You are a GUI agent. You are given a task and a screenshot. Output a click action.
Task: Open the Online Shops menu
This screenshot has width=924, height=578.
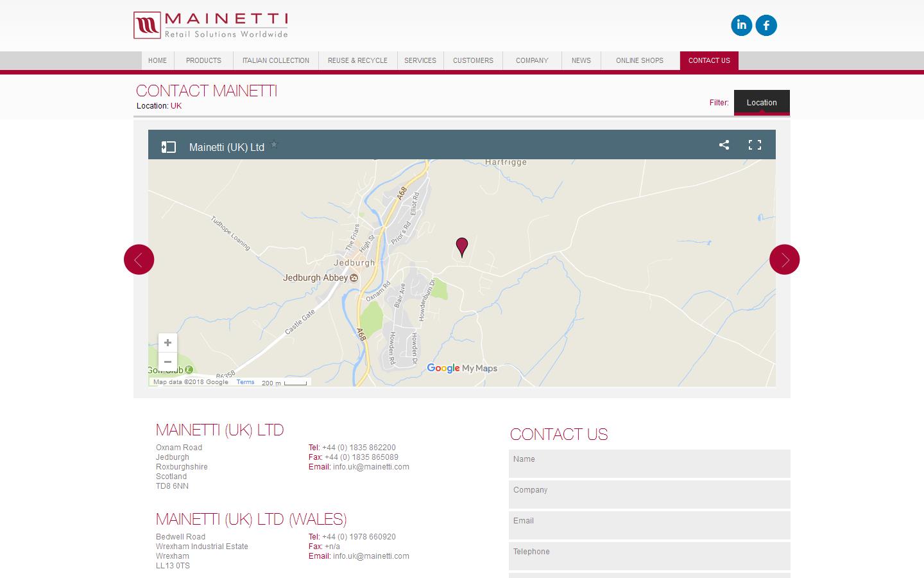coord(640,60)
